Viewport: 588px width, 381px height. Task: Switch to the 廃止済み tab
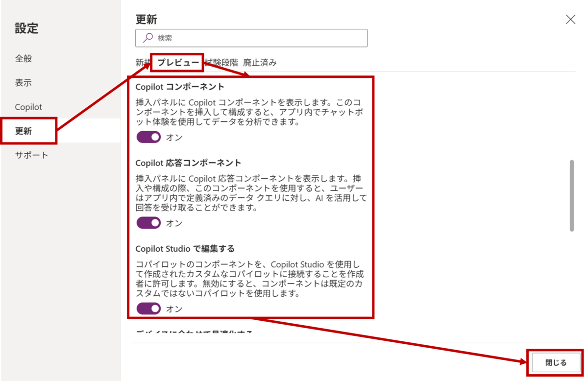click(260, 63)
